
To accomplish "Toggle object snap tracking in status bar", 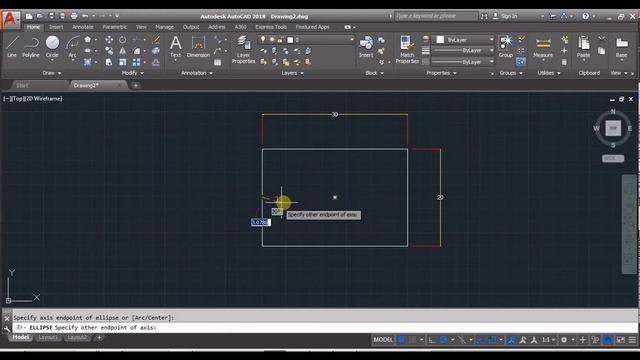I will click(x=480, y=340).
